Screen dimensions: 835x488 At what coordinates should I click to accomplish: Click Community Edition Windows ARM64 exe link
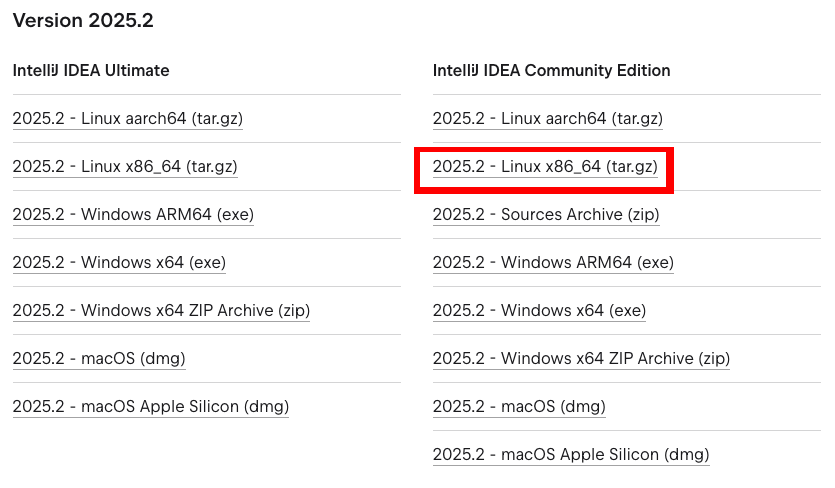tap(553, 263)
